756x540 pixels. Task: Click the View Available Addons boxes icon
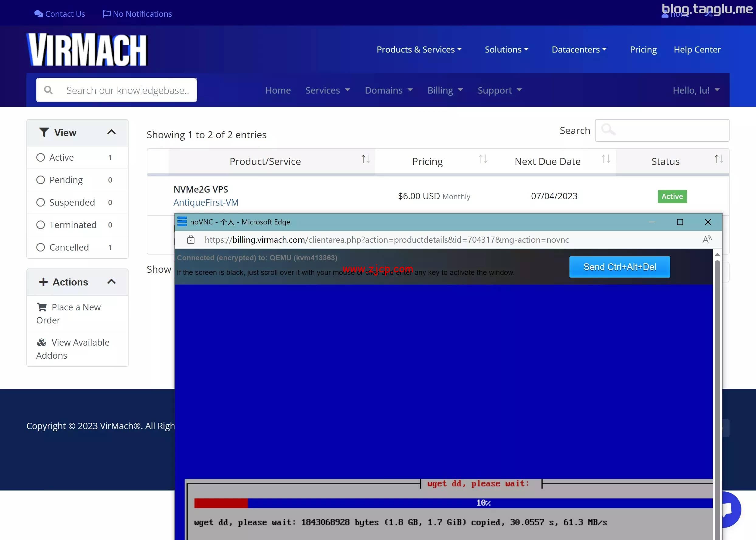click(42, 343)
